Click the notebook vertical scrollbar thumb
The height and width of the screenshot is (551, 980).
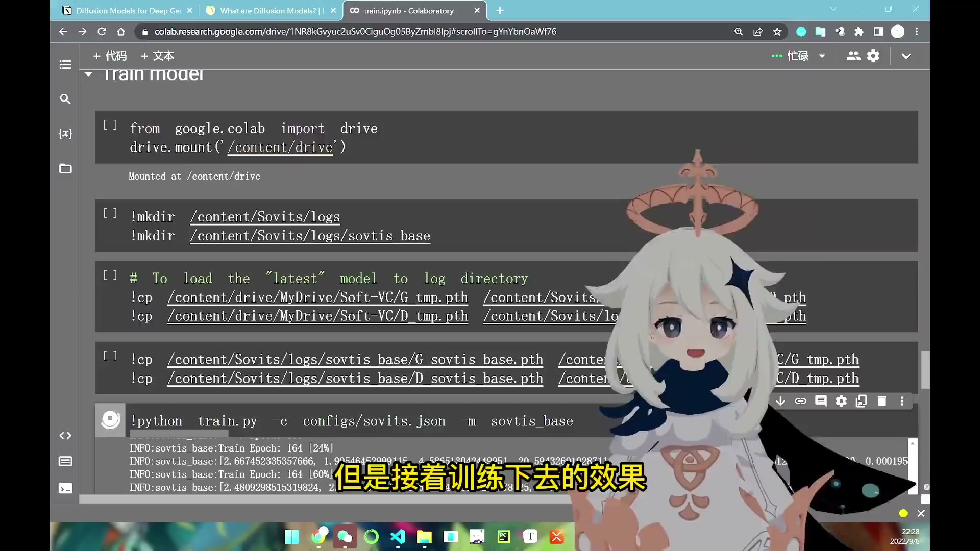click(925, 370)
